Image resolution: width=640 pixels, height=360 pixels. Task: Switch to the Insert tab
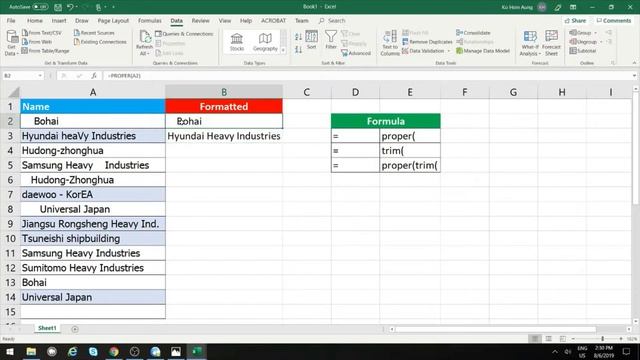point(59,20)
